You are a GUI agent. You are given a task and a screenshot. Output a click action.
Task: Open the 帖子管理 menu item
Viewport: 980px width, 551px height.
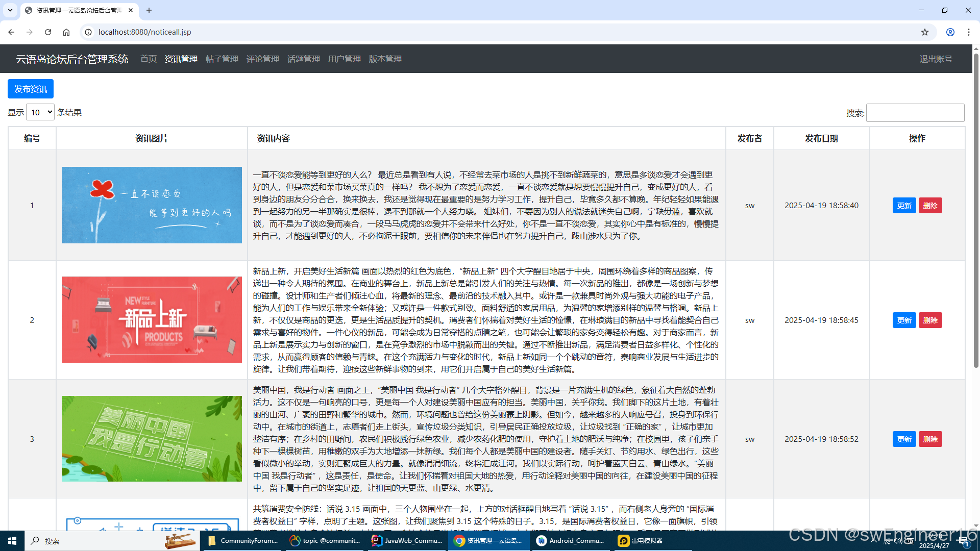(222, 59)
